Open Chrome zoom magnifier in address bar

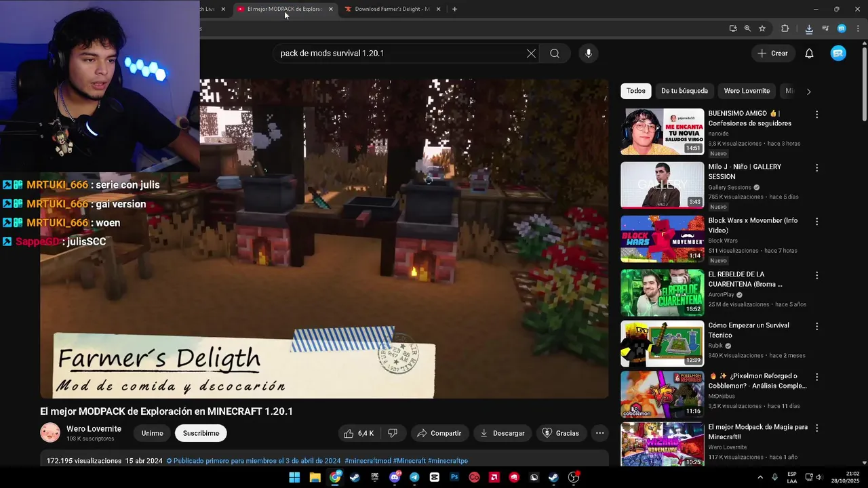[747, 28]
